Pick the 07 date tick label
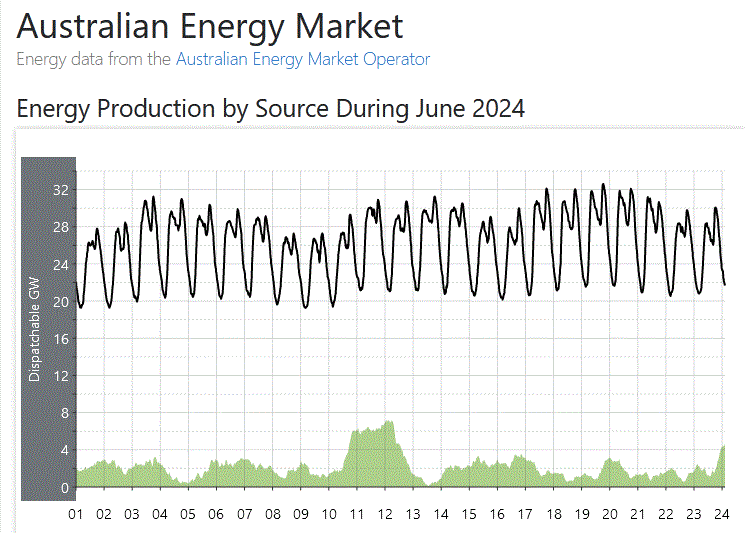Viewport: 745px width, 533px height. pos(244,514)
